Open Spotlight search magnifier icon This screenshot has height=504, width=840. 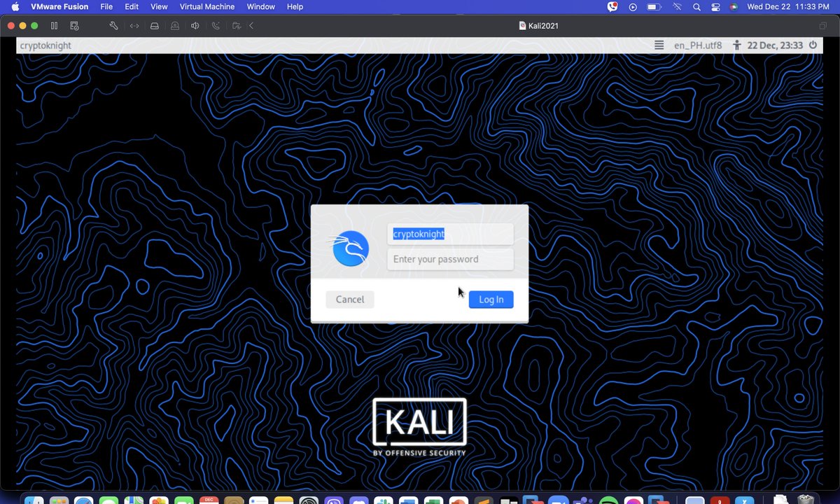click(x=696, y=6)
